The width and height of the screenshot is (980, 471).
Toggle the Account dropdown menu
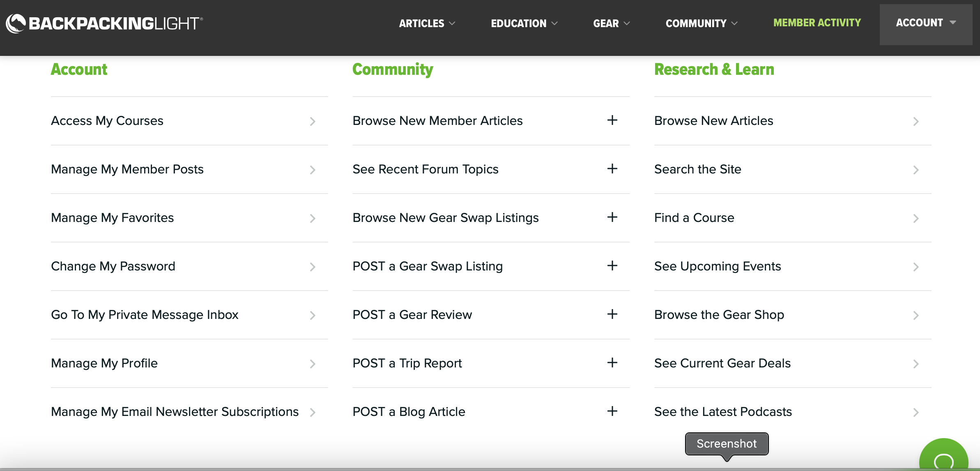pos(926,24)
